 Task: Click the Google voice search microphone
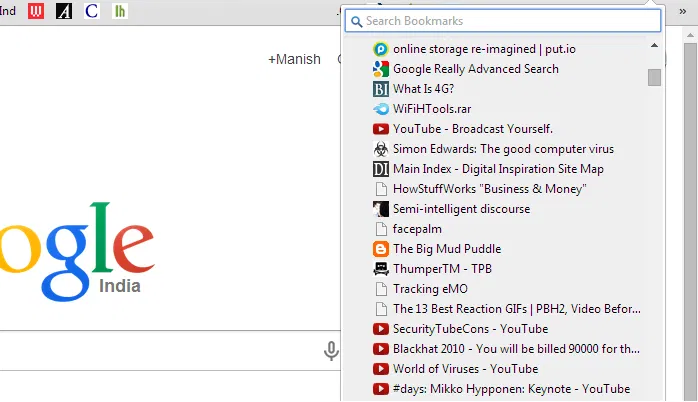331,350
